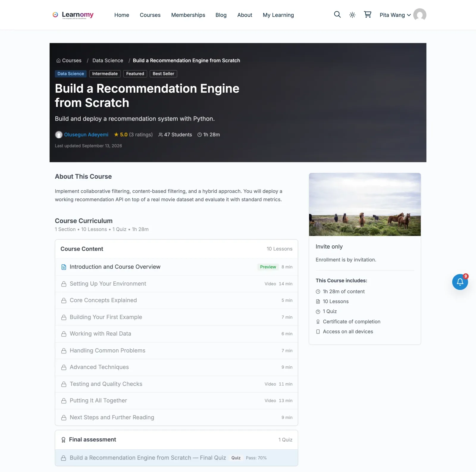476x472 pixels.
Task: Select the Putting It All Together lesson
Action: point(176,401)
